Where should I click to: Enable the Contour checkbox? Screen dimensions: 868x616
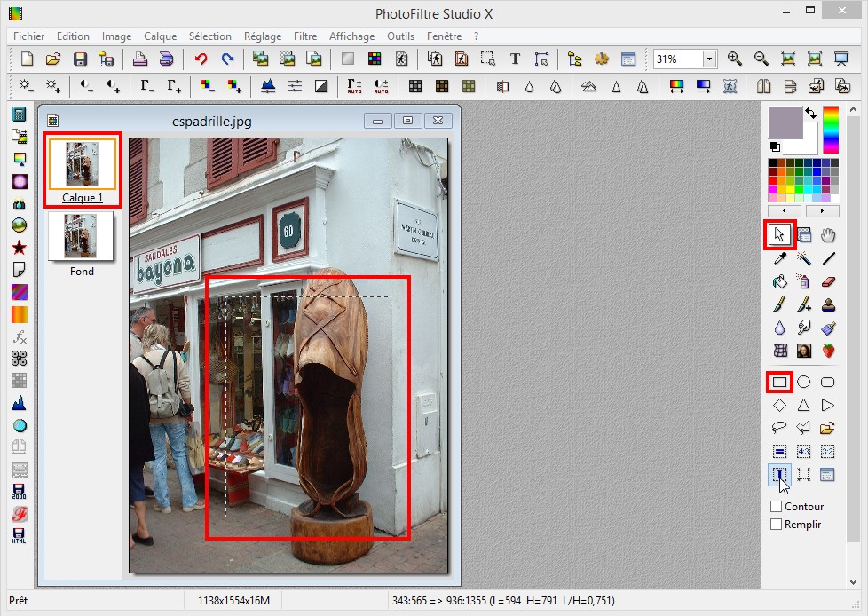pyautogui.click(x=776, y=507)
